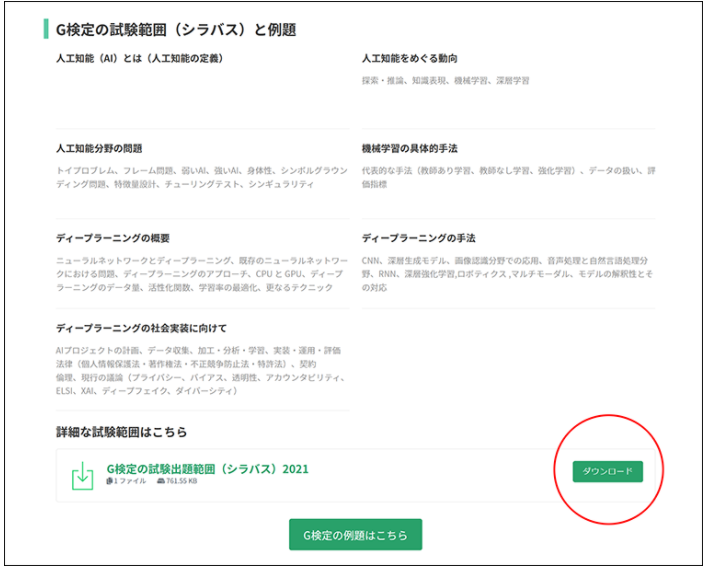This screenshot has width=707, height=572.
Task: Click the 761.55 KB file size label
Action: (x=177, y=481)
